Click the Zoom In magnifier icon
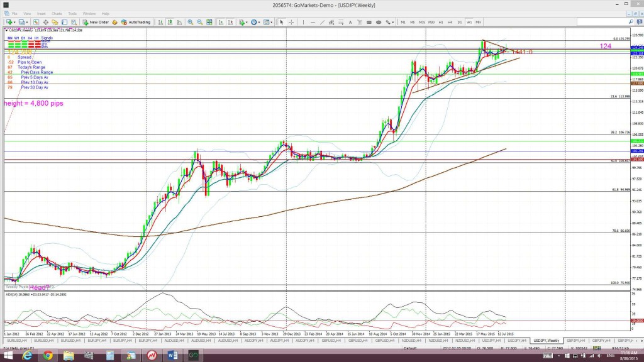Viewport: 644px width, 362px height. pyautogui.click(x=190, y=22)
